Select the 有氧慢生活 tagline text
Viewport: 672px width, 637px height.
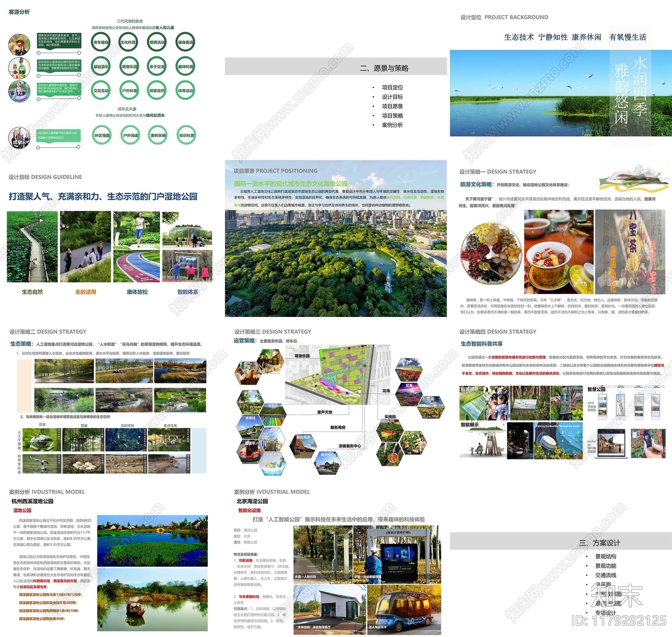click(x=628, y=37)
